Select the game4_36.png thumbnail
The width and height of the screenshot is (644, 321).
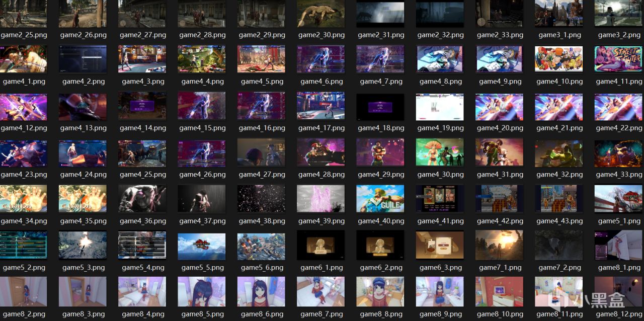[142, 198]
